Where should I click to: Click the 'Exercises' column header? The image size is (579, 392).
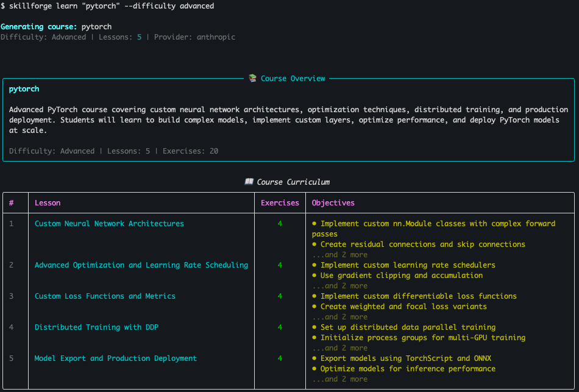click(x=280, y=203)
